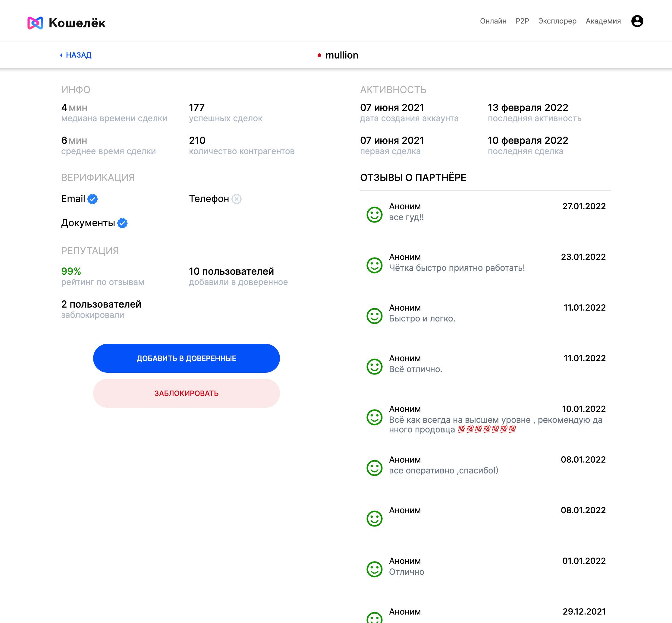Open the P2P menu item
This screenshot has width=672, height=623.
[x=522, y=21]
